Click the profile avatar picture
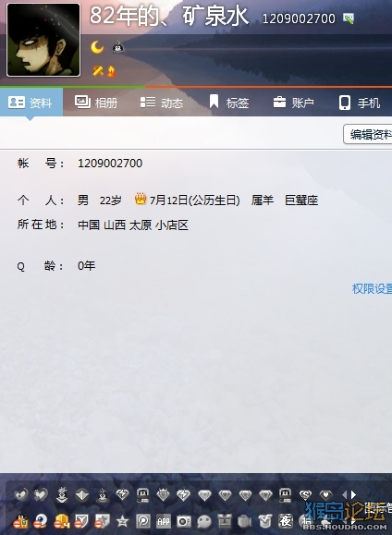The image size is (392, 535). 43,40
